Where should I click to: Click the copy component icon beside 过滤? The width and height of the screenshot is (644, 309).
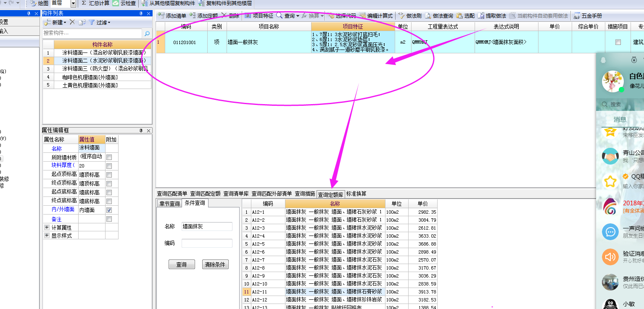coord(82,22)
